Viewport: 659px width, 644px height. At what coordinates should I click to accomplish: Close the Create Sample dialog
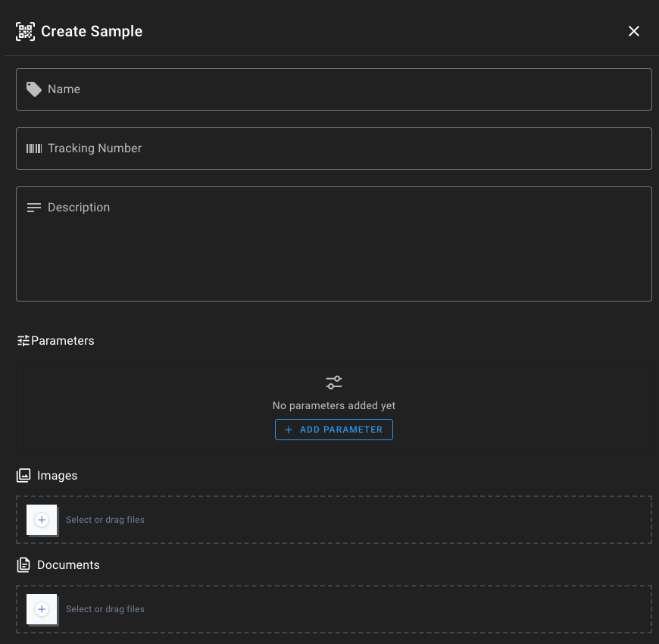coord(634,31)
